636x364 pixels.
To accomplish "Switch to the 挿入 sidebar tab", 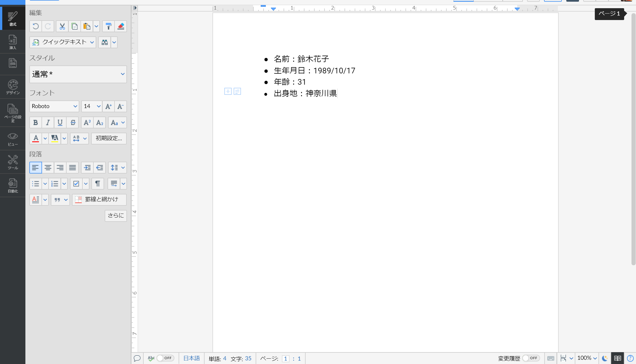I will (13, 42).
